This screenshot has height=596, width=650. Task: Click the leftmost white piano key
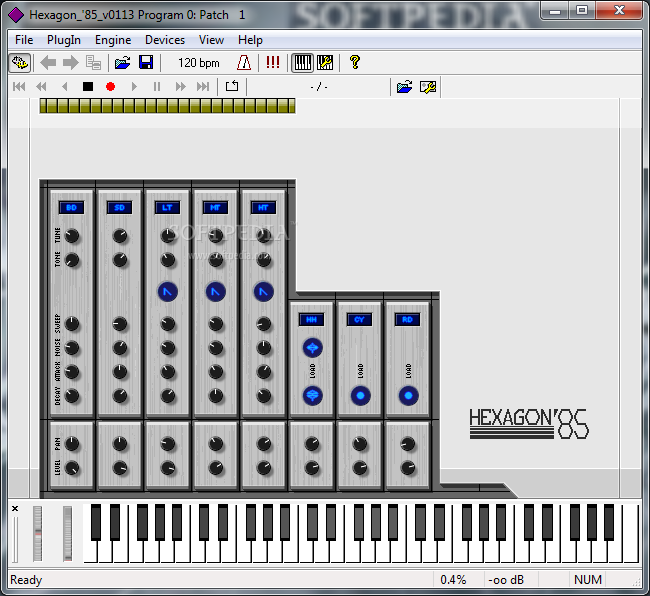pyautogui.click(x=90, y=551)
